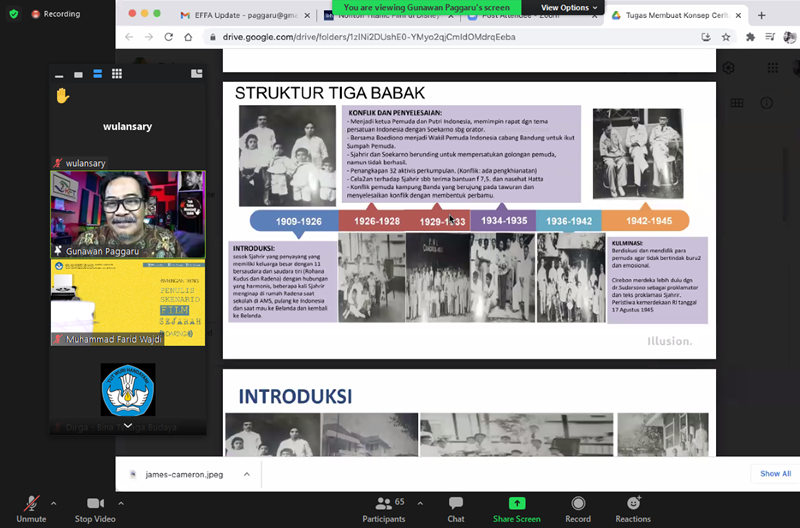800x528 pixels.
Task: Click the wulansary participant tile
Action: pyautogui.click(x=128, y=127)
